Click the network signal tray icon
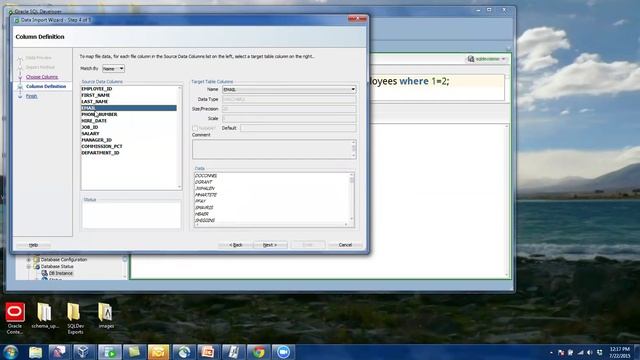 click(x=580, y=352)
